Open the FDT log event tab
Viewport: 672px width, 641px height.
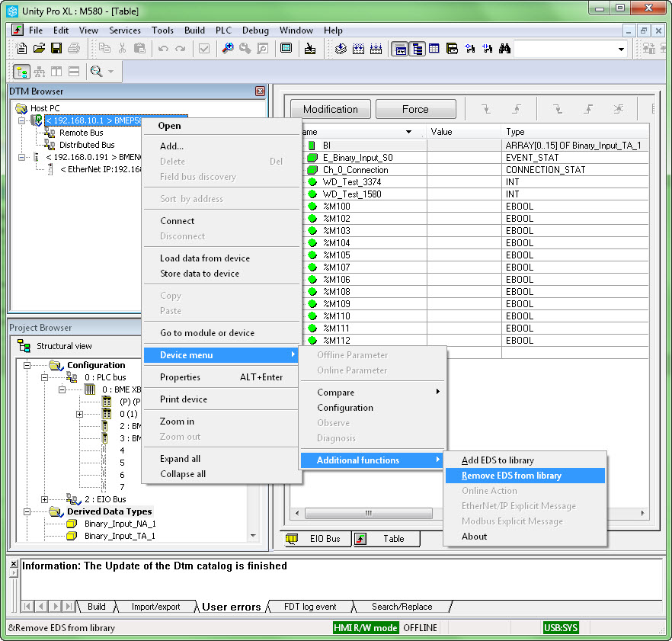click(x=310, y=607)
